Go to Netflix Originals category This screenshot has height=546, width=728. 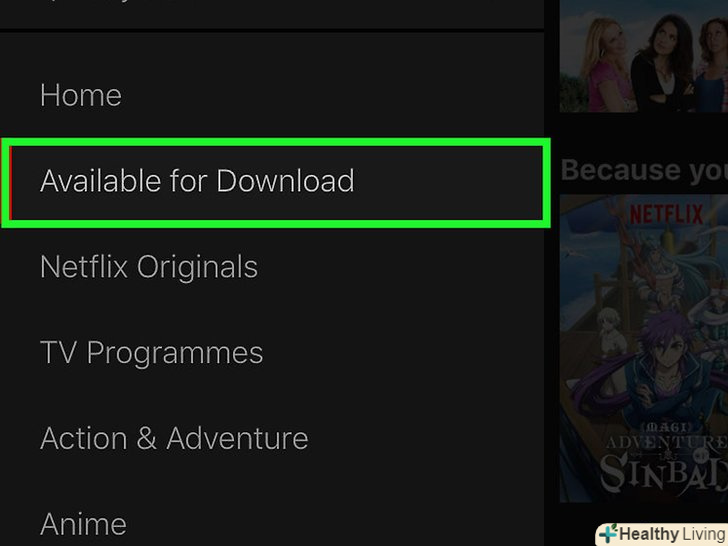(149, 267)
